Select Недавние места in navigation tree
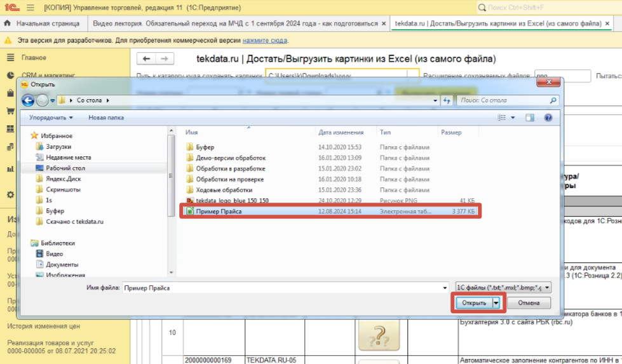 [68, 157]
